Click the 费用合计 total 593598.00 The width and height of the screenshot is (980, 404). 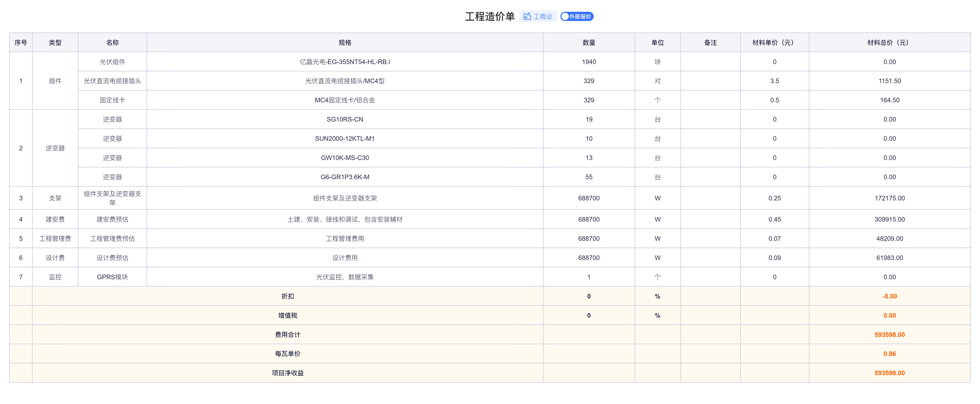click(x=889, y=334)
